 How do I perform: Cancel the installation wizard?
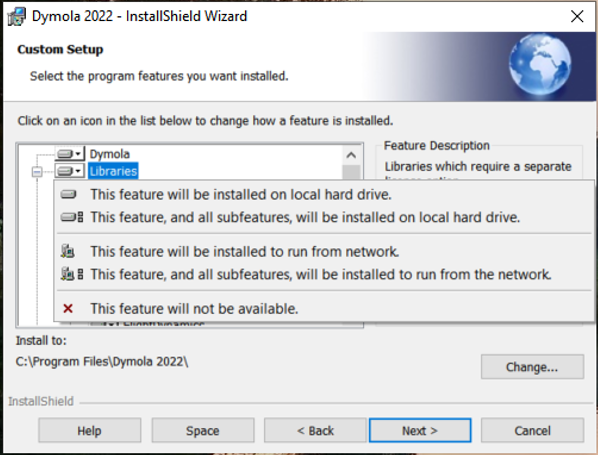coord(532,431)
